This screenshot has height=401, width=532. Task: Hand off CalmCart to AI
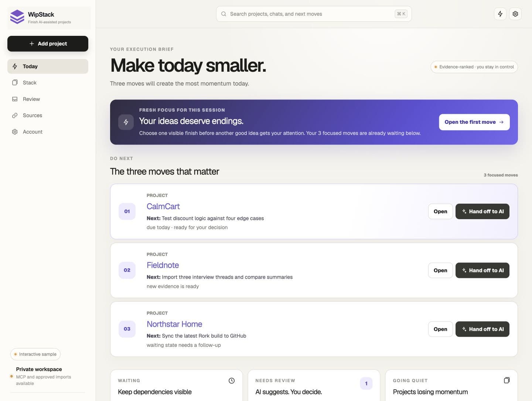point(482,211)
